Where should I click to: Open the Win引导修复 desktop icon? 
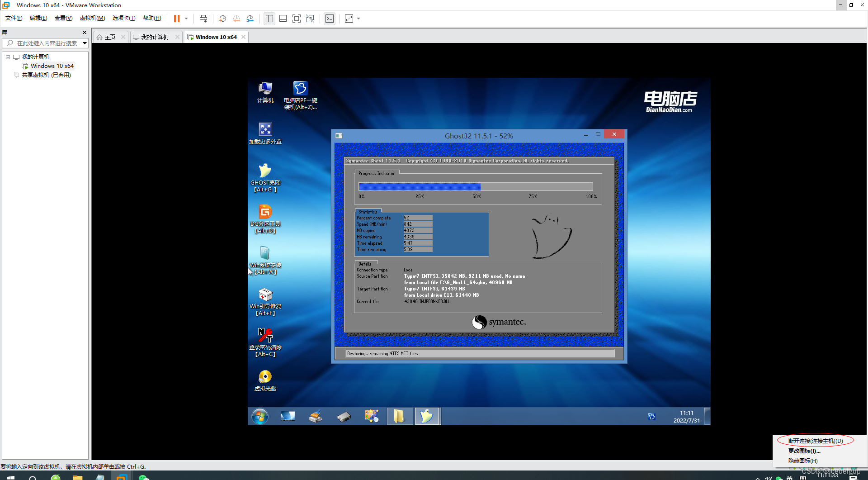point(265,301)
